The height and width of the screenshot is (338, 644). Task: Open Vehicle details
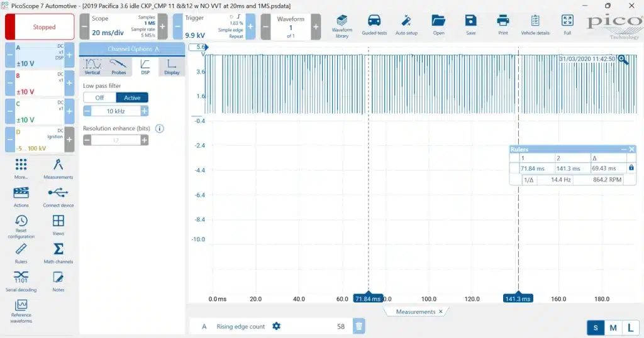[x=535, y=25]
